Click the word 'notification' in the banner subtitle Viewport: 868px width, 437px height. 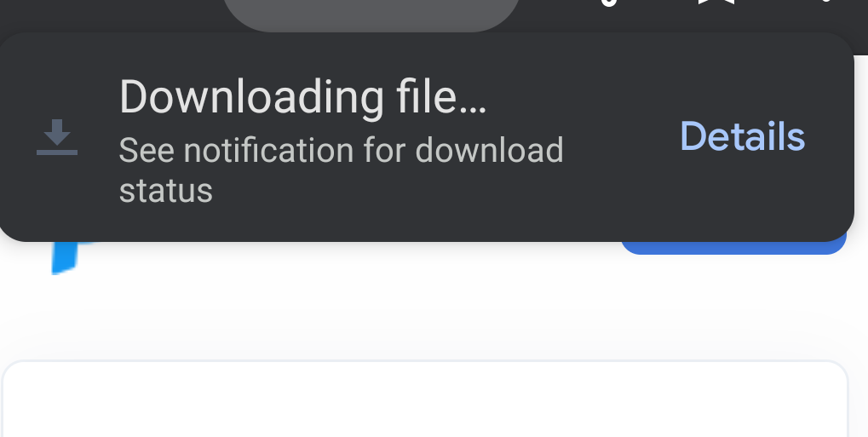(x=268, y=151)
